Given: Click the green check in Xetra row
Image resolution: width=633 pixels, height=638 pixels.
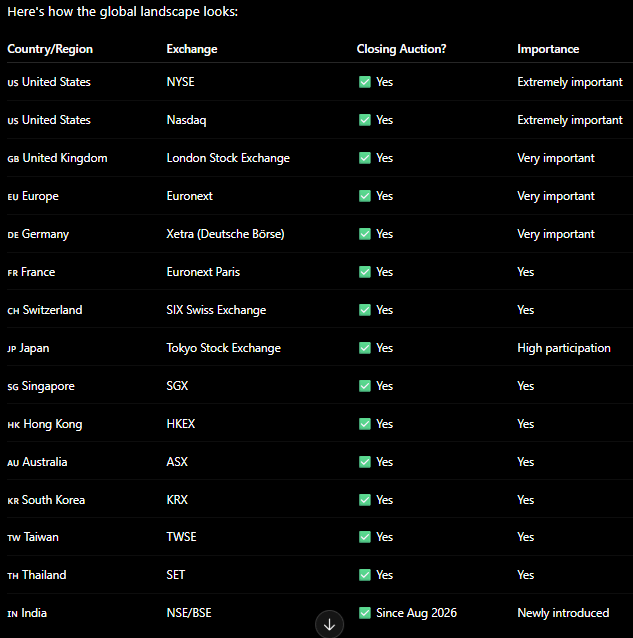Looking at the screenshot, I should (x=365, y=234).
